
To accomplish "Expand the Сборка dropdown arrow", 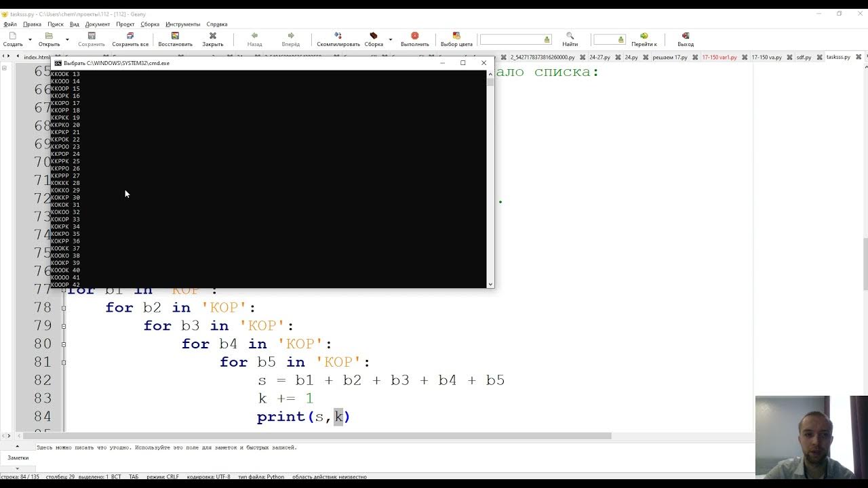I will pyautogui.click(x=391, y=39).
